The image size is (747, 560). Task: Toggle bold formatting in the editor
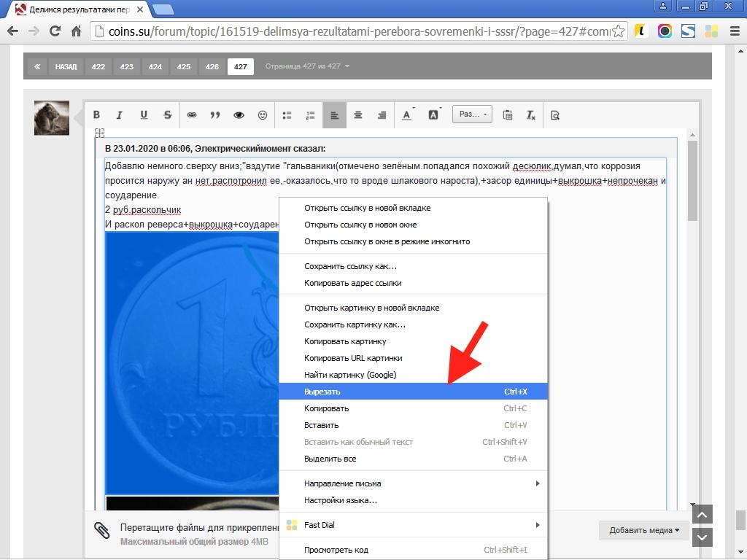point(96,115)
